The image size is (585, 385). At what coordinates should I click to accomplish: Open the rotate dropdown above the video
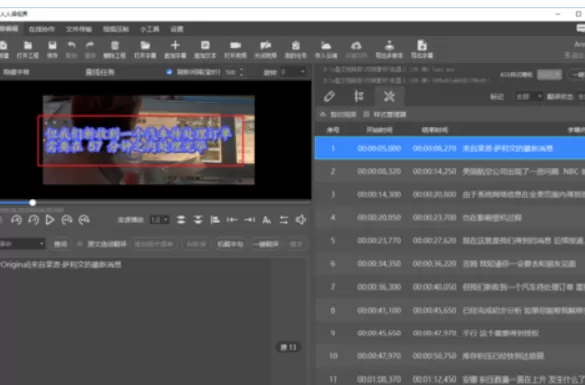pos(292,72)
